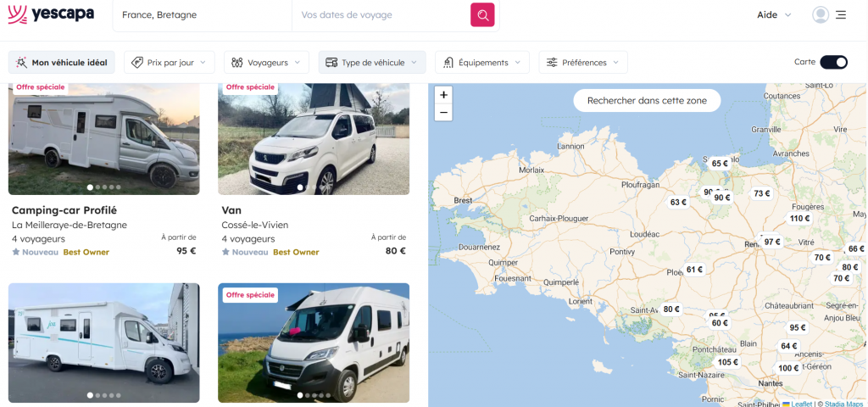The height and width of the screenshot is (407, 868).
Task: Click Cossé-le-Vivien location text
Action: 255,225
